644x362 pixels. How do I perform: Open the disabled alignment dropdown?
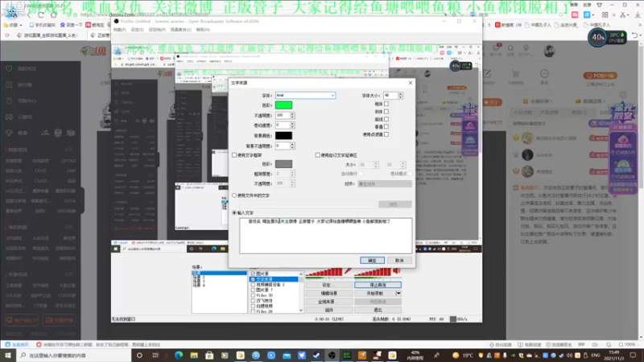click(x=385, y=184)
